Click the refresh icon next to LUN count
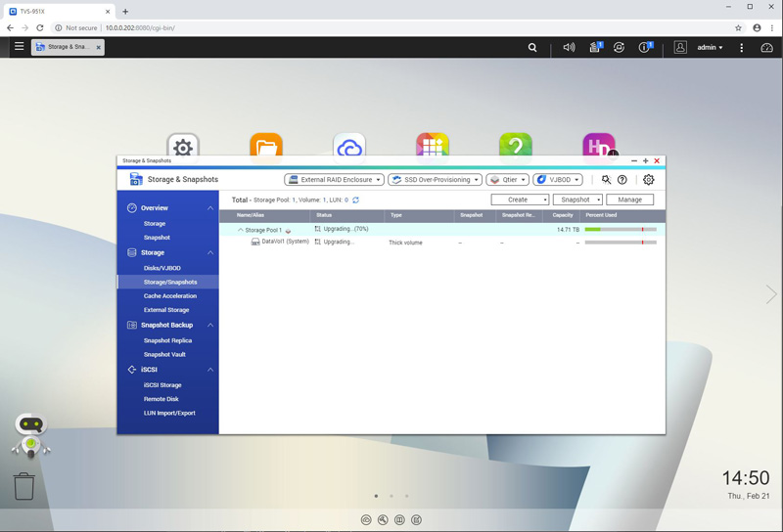Screen dimensions: 783x532 coord(355,200)
